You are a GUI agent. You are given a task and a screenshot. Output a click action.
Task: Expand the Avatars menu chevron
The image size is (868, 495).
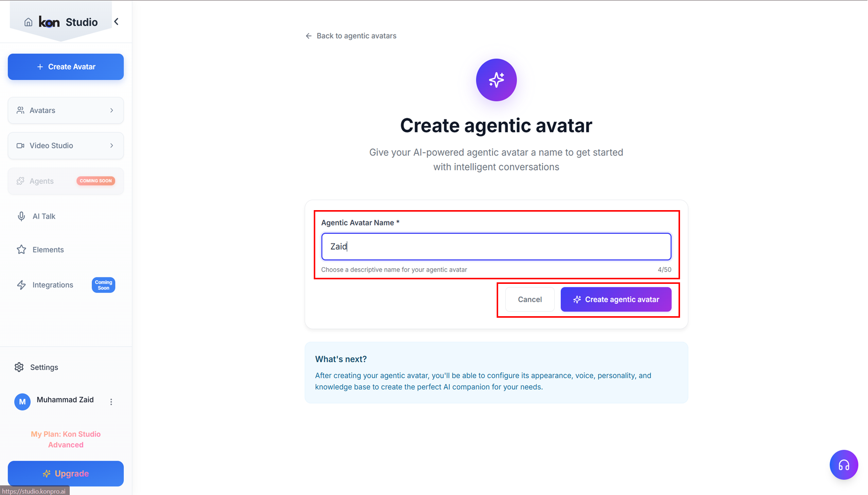pos(112,110)
